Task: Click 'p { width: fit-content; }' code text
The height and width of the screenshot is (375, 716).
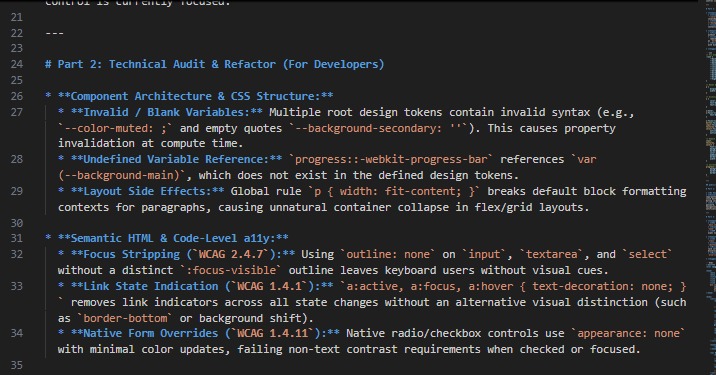Action: pyautogui.click(x=395, y=191)
